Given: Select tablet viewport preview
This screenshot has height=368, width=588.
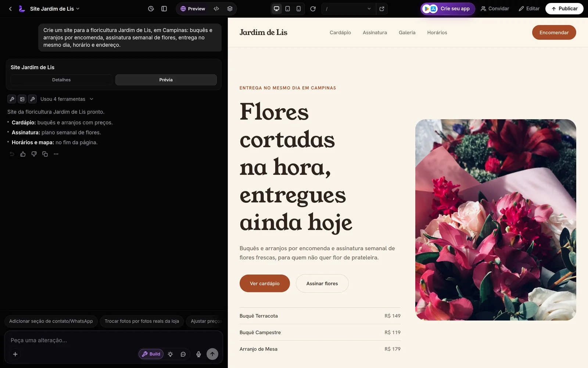Looking at the screenshot, I should [x=288, y=9].
